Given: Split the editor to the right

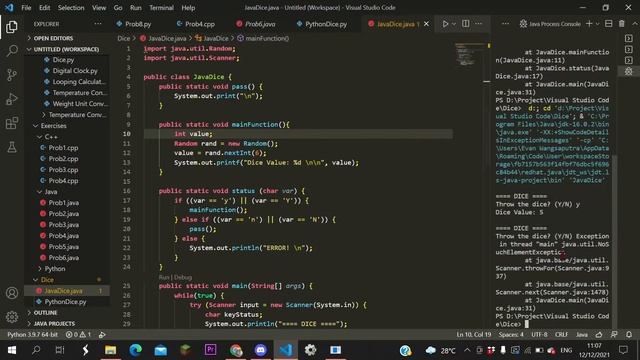Looking at the screenshot, I should point(465,24).
